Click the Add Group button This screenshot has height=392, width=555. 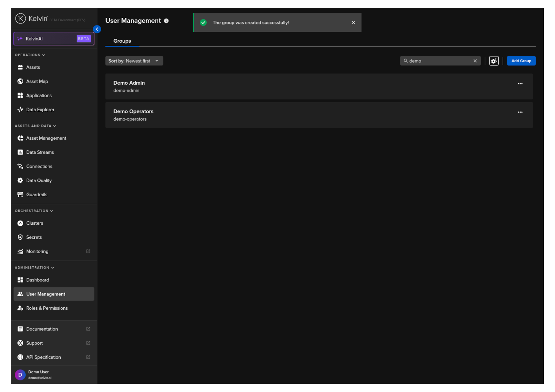(x=521, y=61)
